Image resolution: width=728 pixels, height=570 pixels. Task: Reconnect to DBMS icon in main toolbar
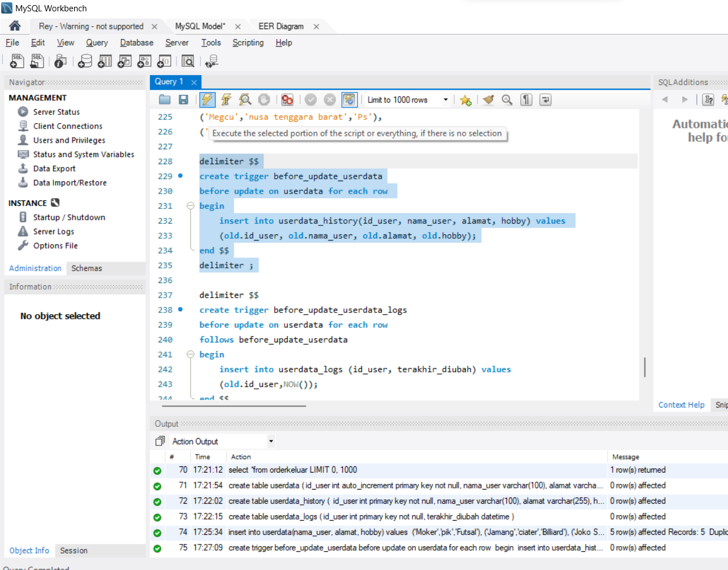tap(212, 61)
